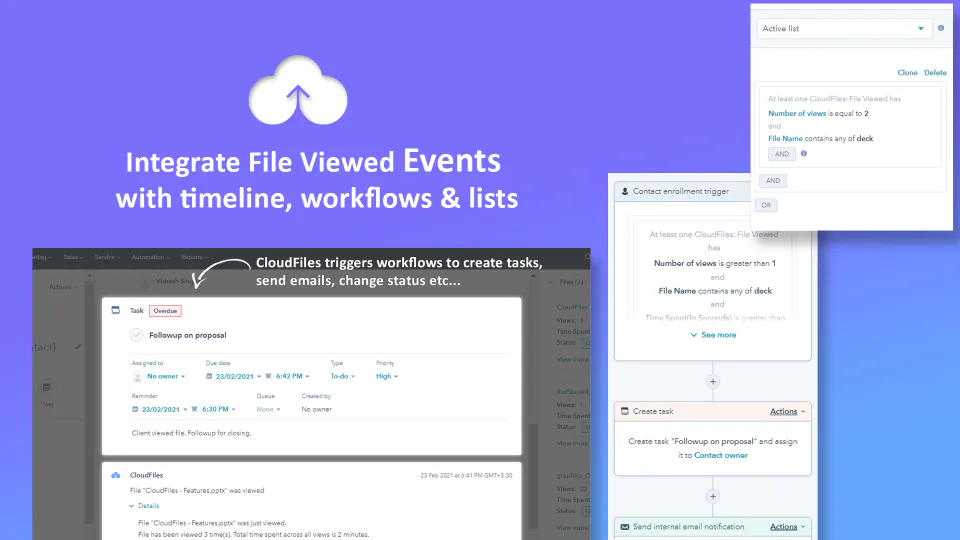The image size is (960, 540).
Task: Click the Overdue badge on task
Action: click(x=165, y=311)
